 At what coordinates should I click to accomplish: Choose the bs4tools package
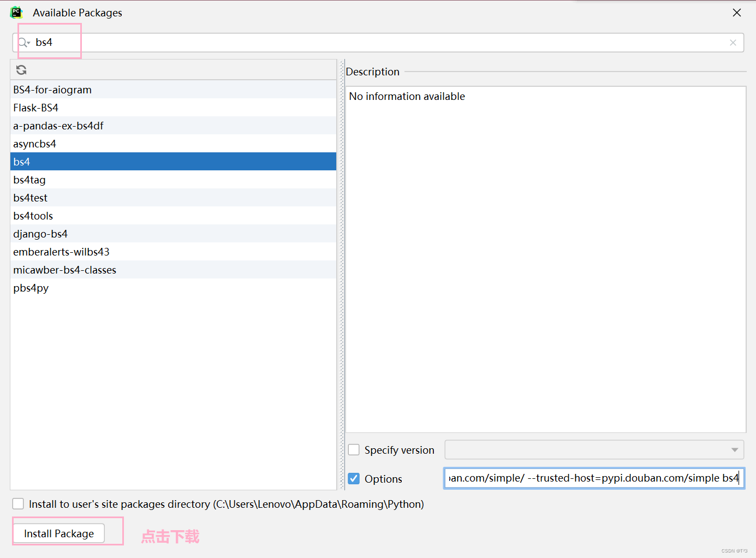tap(173, 216)
